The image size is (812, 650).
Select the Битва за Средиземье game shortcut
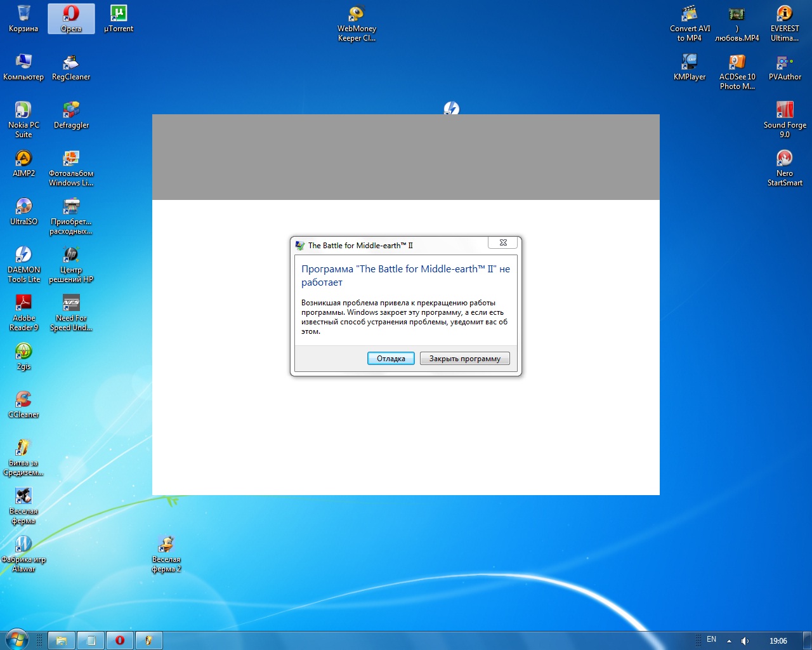pos(23,457)
